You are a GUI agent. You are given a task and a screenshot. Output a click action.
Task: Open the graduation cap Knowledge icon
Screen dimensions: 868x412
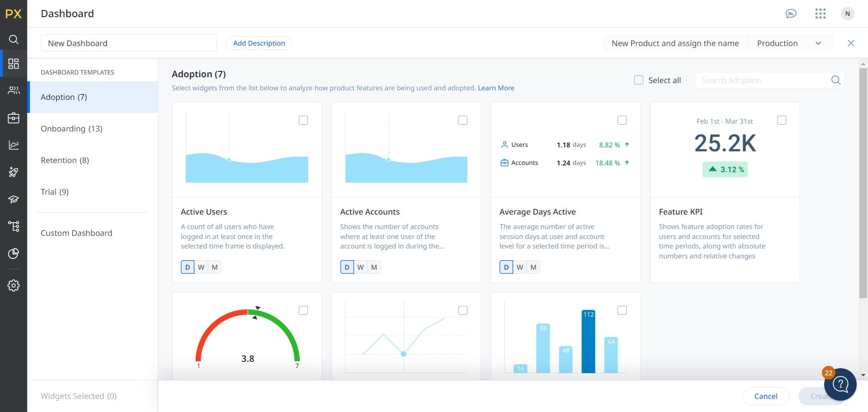point(13,199)
